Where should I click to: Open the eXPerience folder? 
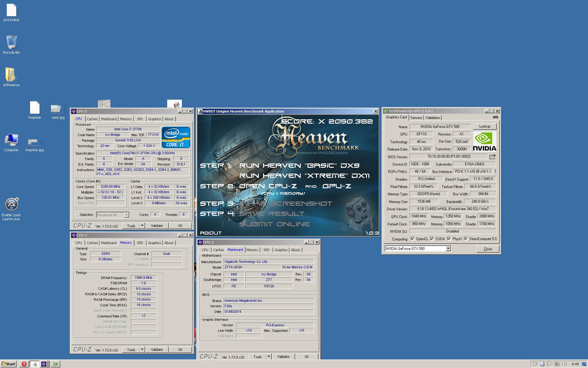point(11,77)
